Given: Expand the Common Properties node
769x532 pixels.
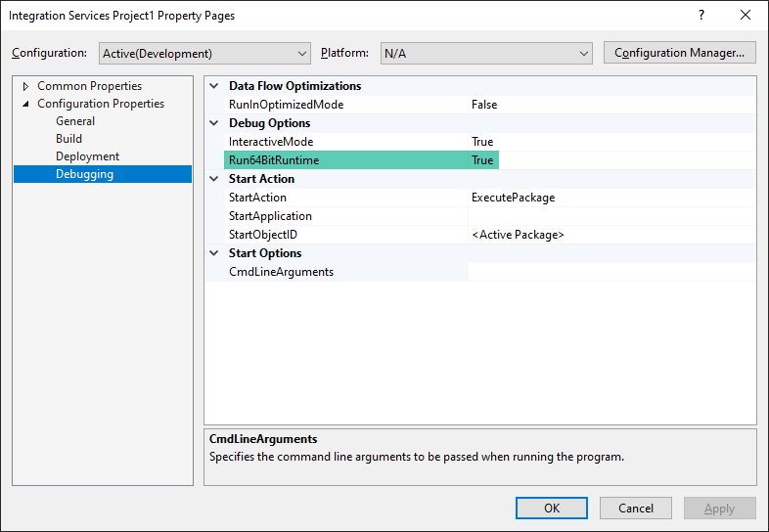Looking at the screenshot, I should (25, 86).
